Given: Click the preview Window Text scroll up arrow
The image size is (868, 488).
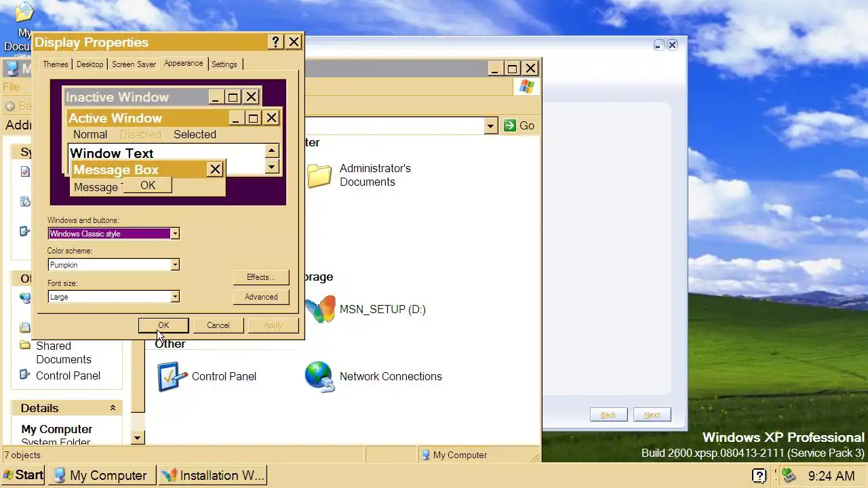Looking at the screenshot, I should pyautogui.click(x=272, y=151).
